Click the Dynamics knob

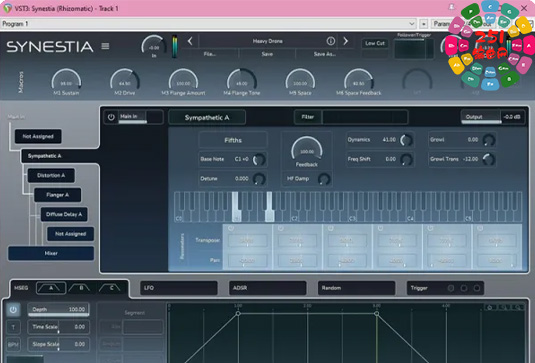pos(406,140)
